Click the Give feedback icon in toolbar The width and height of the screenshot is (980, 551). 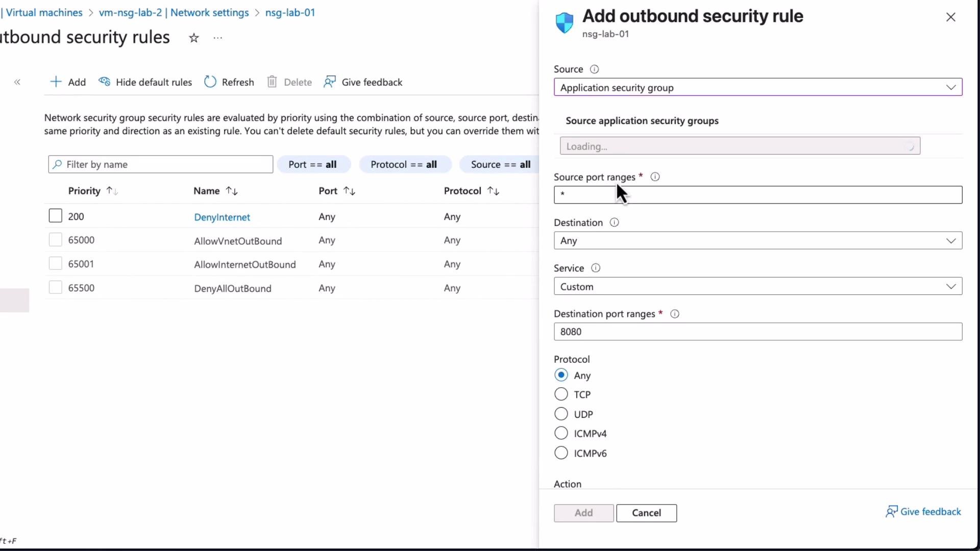click(x=330, y=82)
